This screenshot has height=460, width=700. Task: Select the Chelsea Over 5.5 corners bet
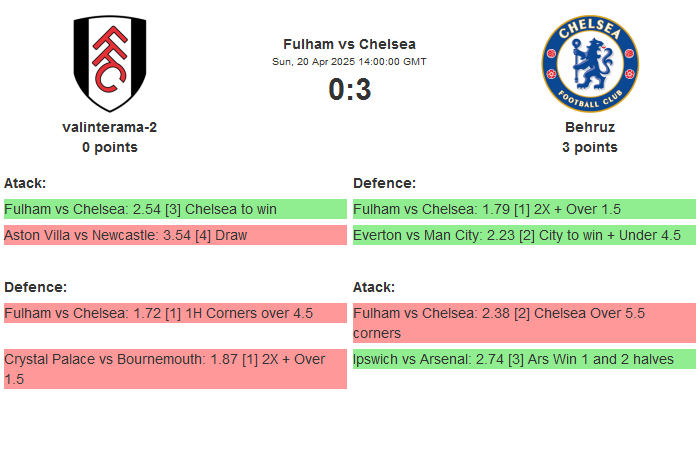[524, 322]
